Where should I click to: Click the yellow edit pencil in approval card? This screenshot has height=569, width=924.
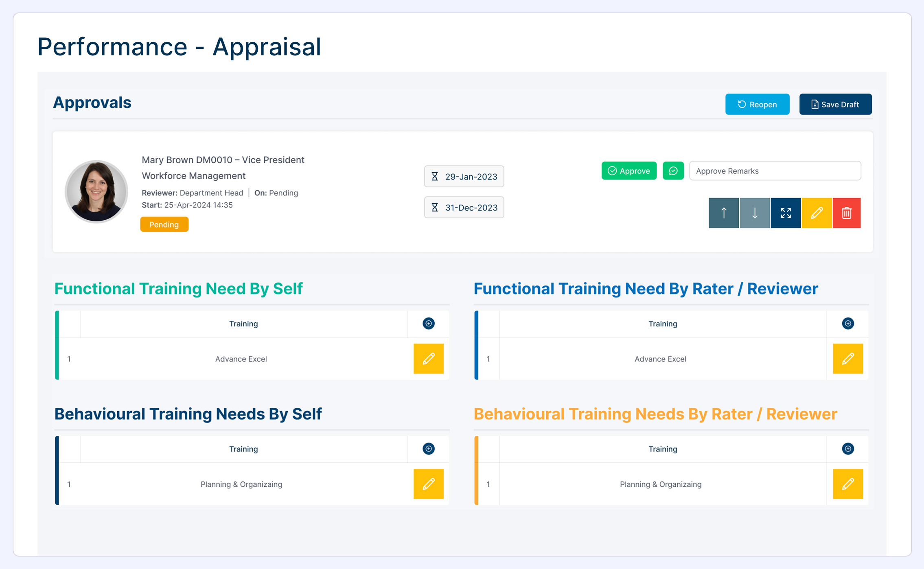coord(817,213)
